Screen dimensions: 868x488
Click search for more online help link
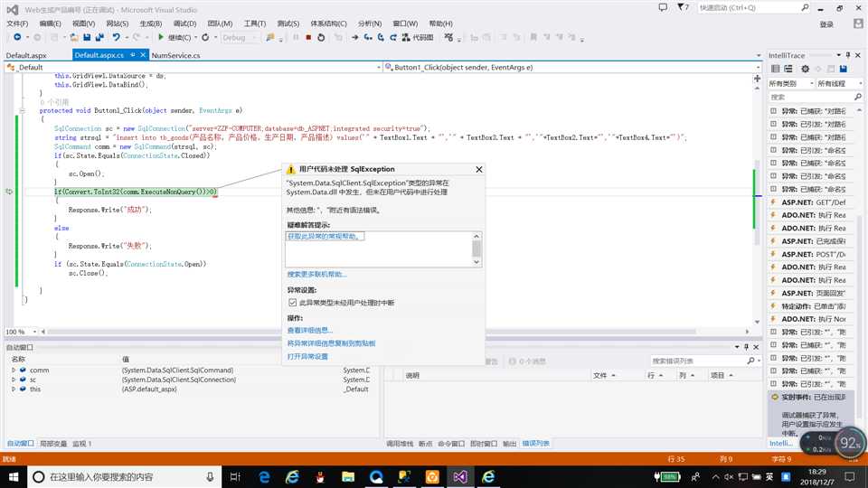click(x=316, y=275)
